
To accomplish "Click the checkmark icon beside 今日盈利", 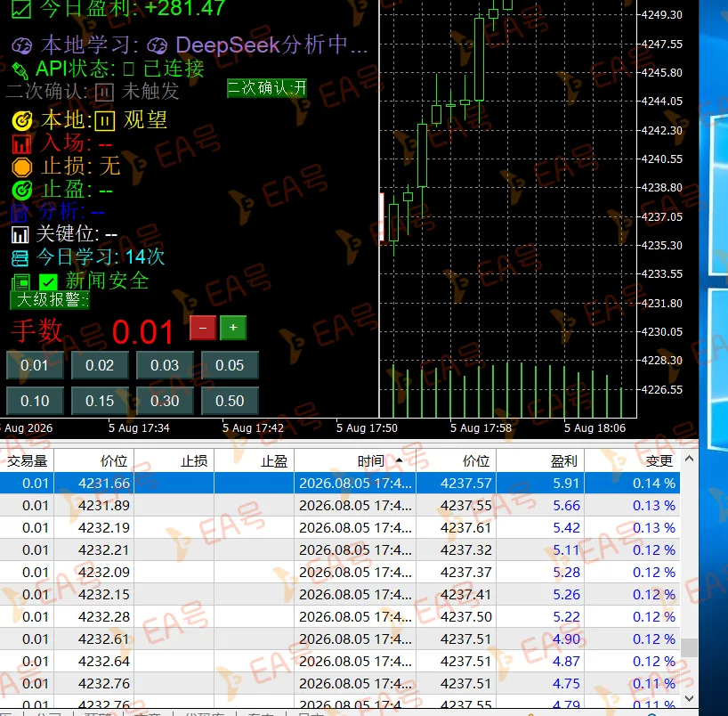I will click(21, 9).
